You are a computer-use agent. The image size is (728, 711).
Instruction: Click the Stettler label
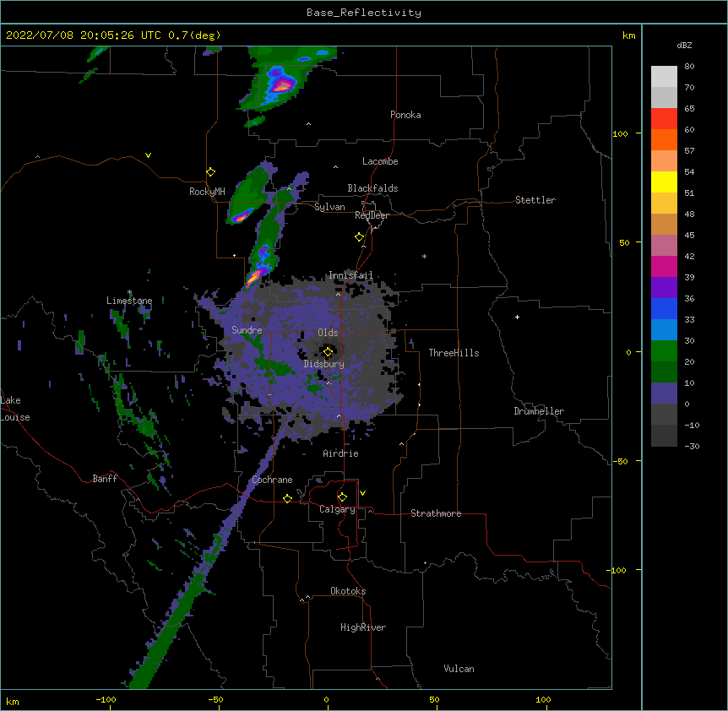(535, 200)
